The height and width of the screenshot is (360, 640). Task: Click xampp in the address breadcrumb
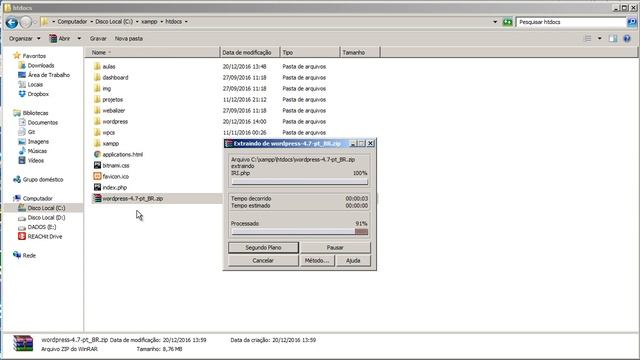click(149, 22)
